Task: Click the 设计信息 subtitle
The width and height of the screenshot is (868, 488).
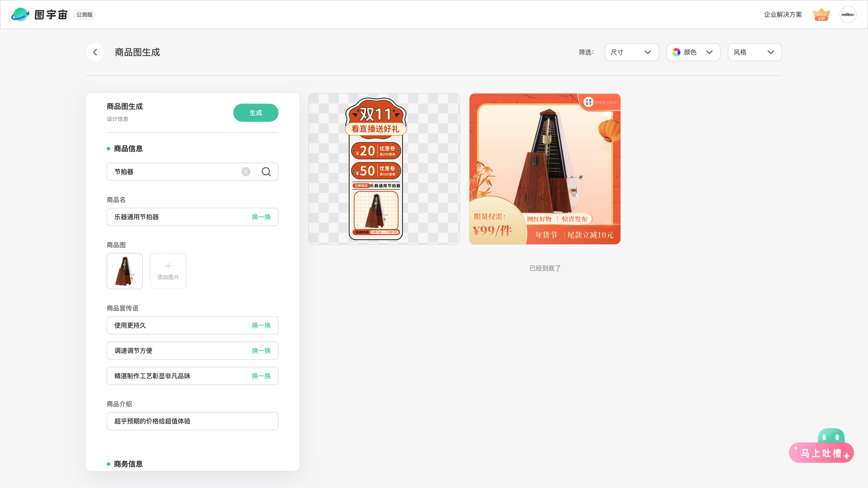Action: (117, 119)
